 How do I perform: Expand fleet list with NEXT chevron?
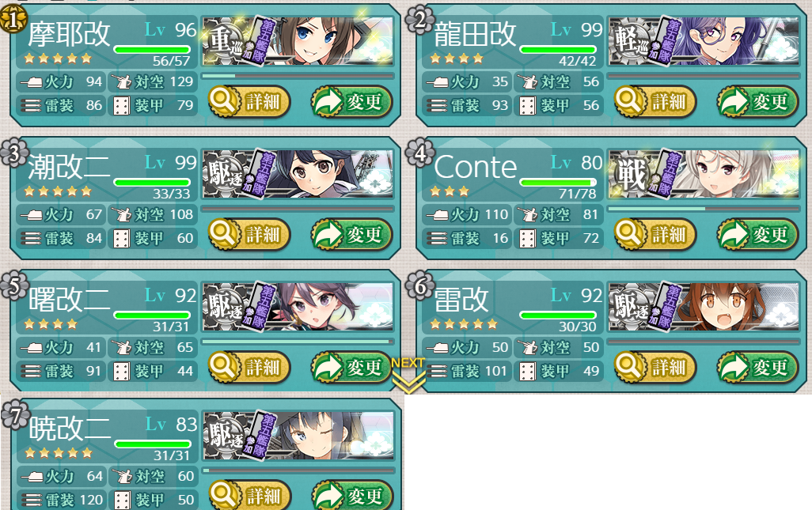(x=408, y=375)
